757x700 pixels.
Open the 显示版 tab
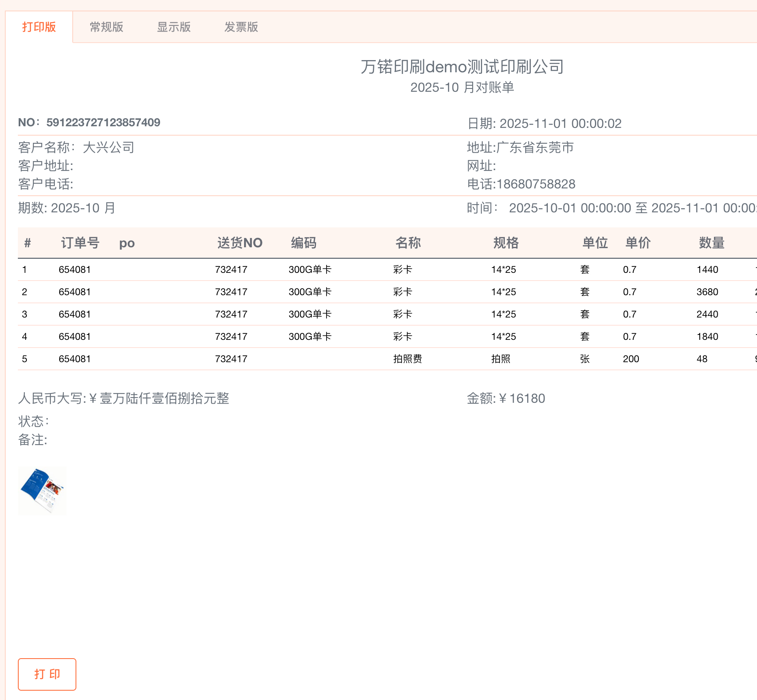tap(174, 27)
